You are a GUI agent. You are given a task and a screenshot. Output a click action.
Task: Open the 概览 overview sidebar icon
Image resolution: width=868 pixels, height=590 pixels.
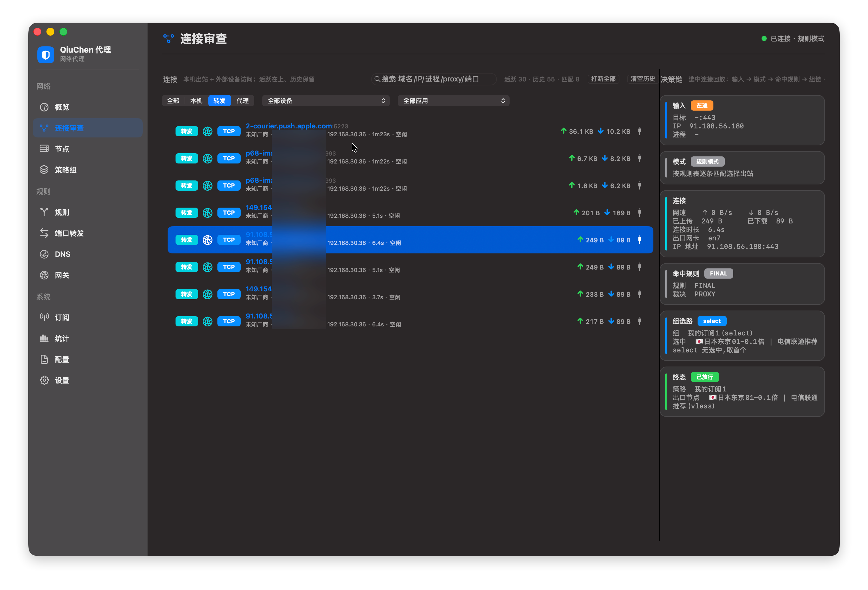pos(44,107)
